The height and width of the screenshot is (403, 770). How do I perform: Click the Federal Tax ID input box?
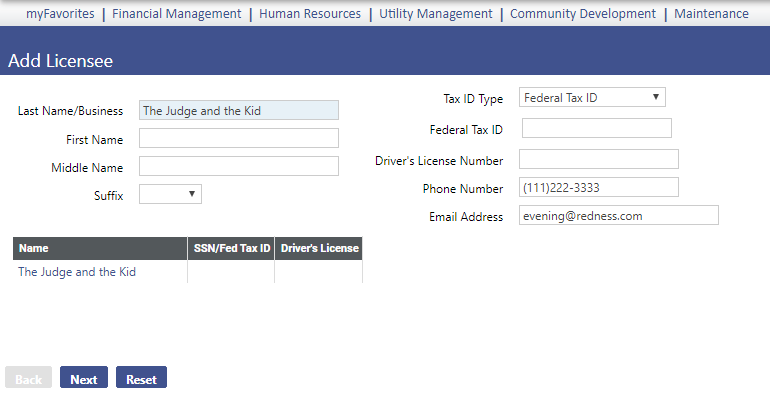click(x=596, y=128)
